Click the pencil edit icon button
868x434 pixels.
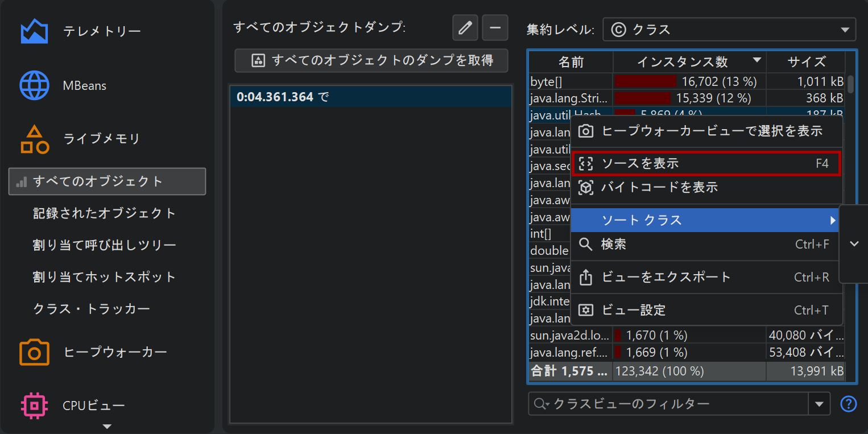pos(465,28)
